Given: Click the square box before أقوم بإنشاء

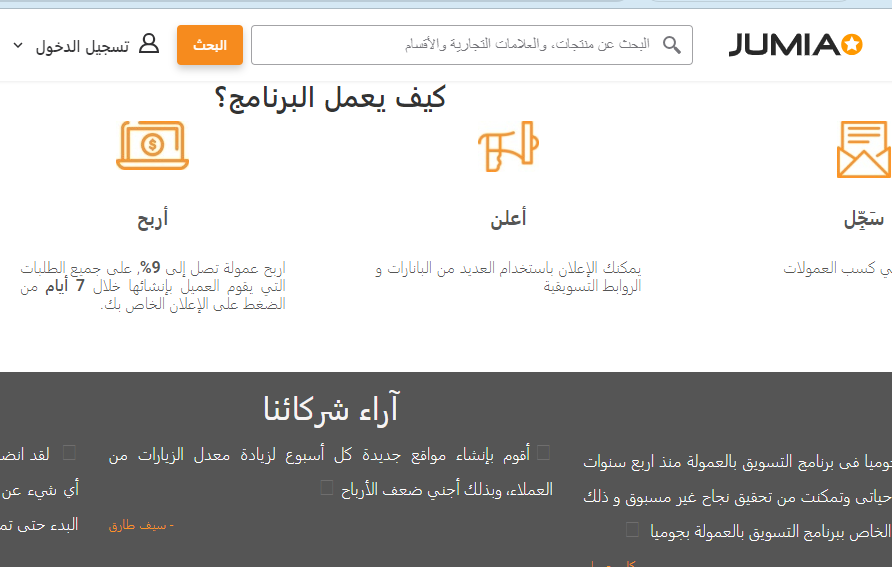Looking at the screenshot, I should point(543,452).
